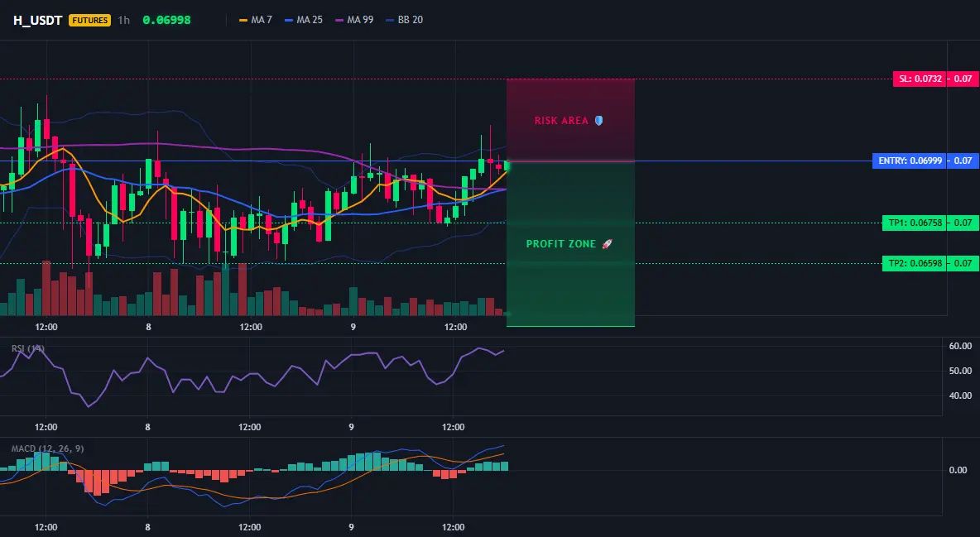The height and width of the screenshot is (537, 980).
Task: Click the PROFIT ZONE label
Action: pyautogui.click(x=561, y=244)
